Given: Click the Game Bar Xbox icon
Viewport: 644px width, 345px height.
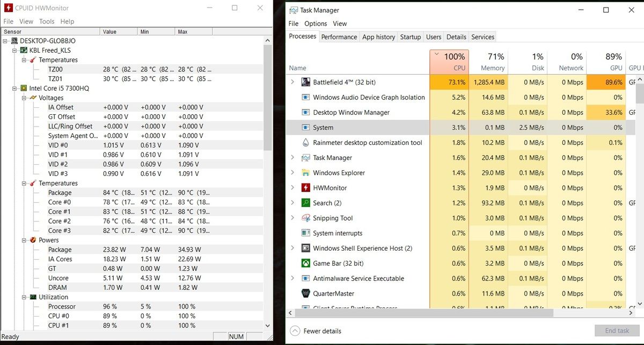Looking at the screenshot, I should (x=305, y=263).
